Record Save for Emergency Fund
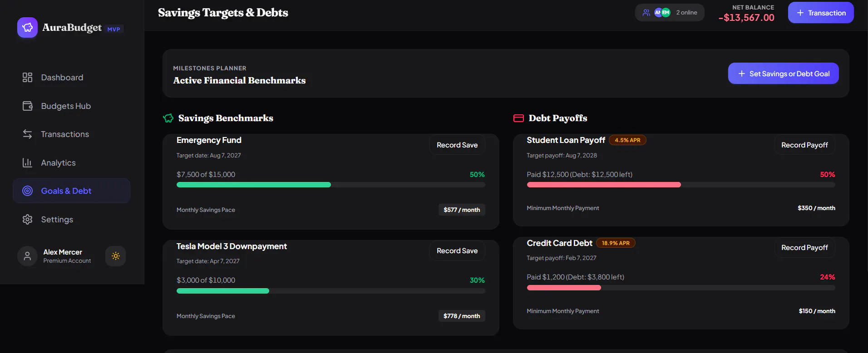868x353 pixels. pyautogui.click(x=457, y=145)
